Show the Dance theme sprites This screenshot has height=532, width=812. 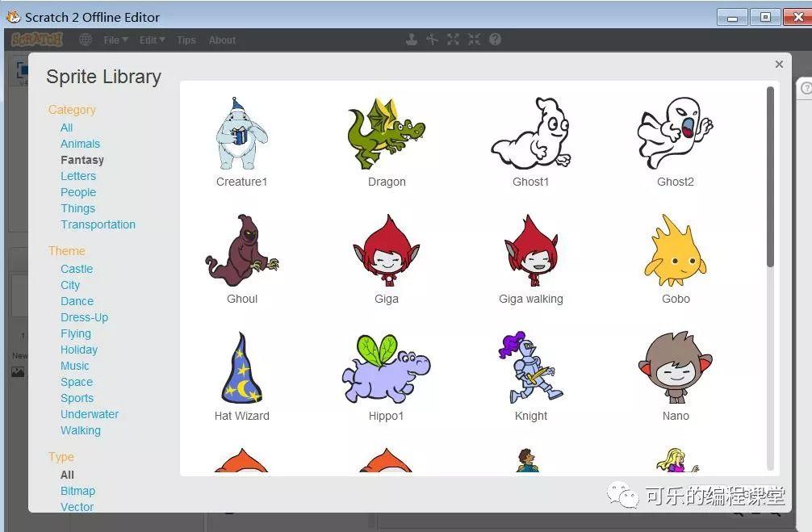77,301
